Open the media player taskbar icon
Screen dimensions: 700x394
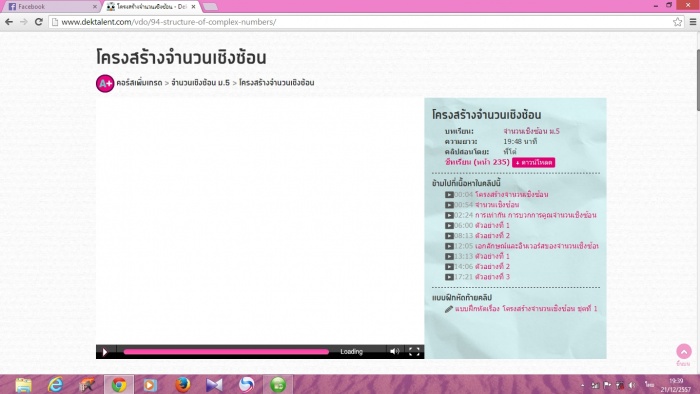click(150, 385)
